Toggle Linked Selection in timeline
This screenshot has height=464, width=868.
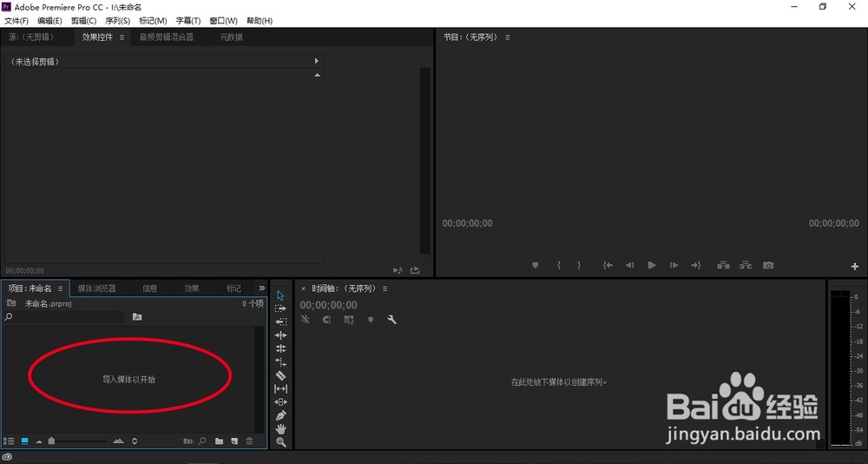(349, 320)
